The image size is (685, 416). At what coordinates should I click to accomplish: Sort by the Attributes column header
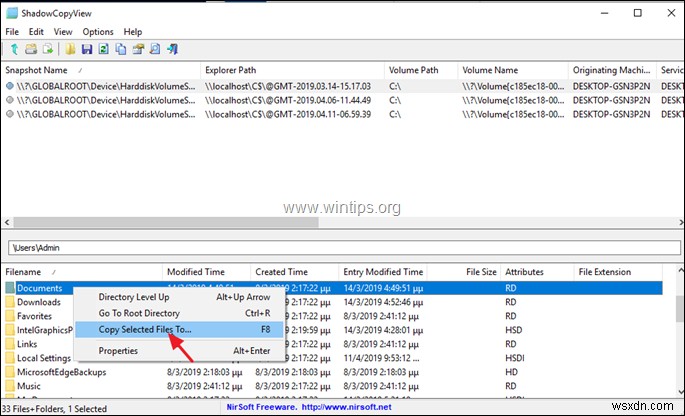[x=537, y=272]
